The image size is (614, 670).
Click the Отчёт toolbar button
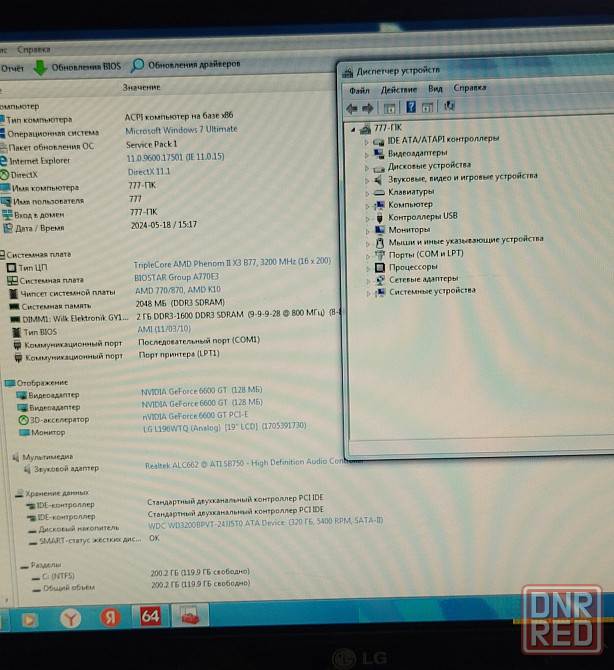point(12,68)
